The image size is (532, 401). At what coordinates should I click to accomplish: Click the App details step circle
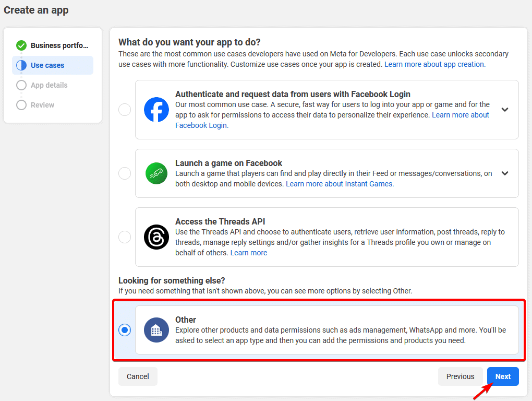21,85
